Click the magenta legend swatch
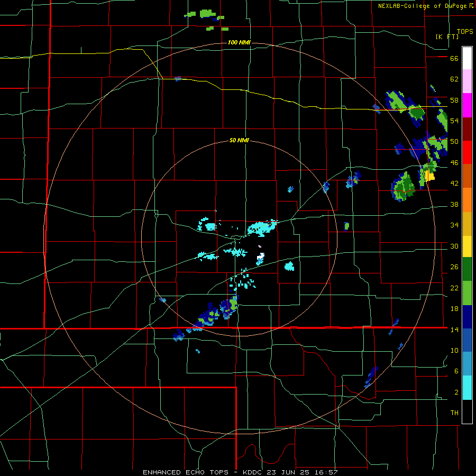This screenshot has height=476, width=476. 467,105
